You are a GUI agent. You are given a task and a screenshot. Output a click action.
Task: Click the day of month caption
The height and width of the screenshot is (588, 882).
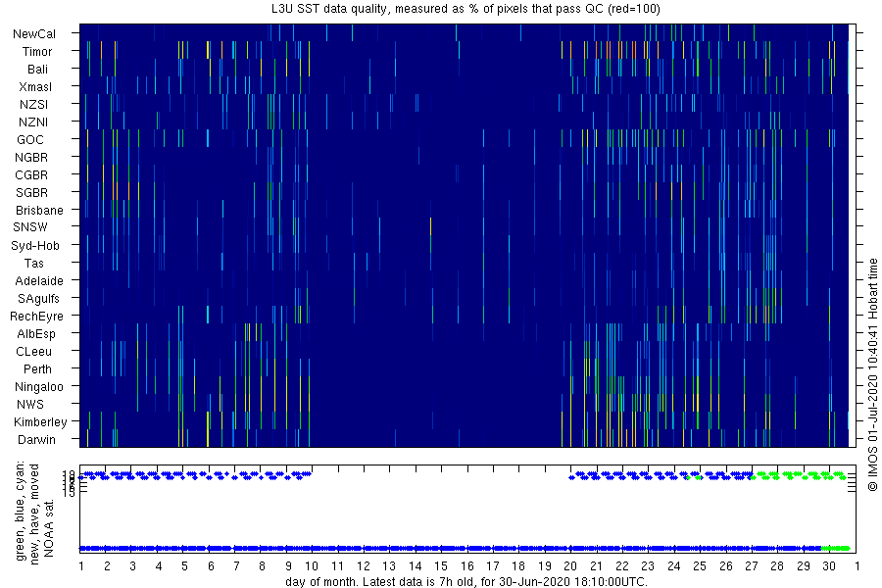pyautogui.click(x=466, y=581)
